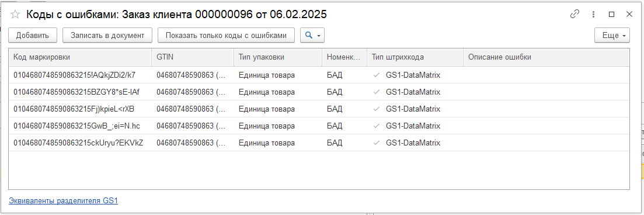This screenshot has height=215, width=644.
Task: Click Записать в документ button
Action: click(x=107, y=36)
